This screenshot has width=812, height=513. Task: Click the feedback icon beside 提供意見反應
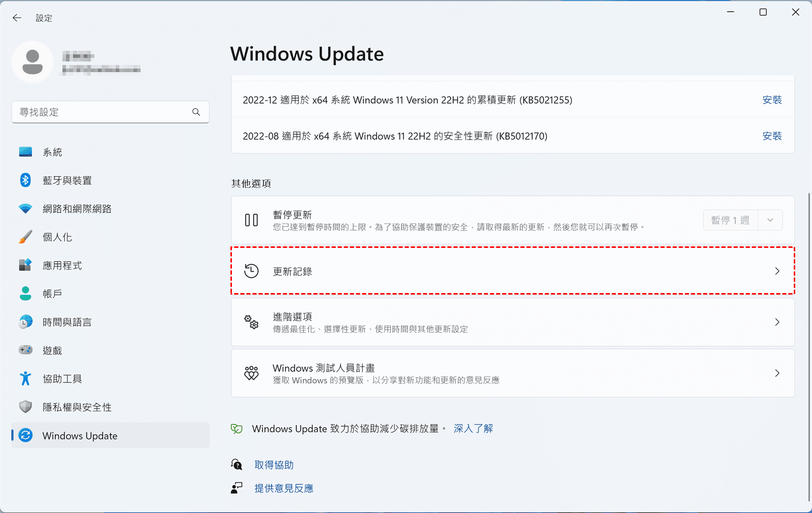(236, 488)
